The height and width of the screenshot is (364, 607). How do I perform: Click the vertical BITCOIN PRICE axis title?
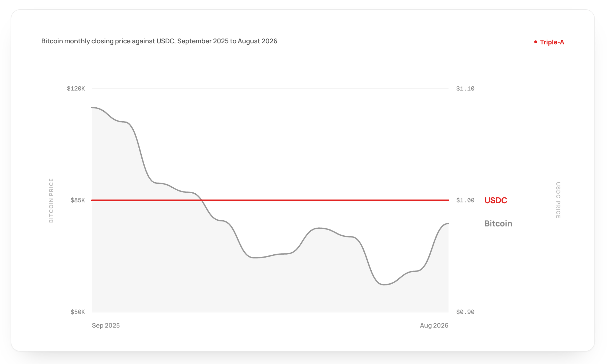point(51,200)
